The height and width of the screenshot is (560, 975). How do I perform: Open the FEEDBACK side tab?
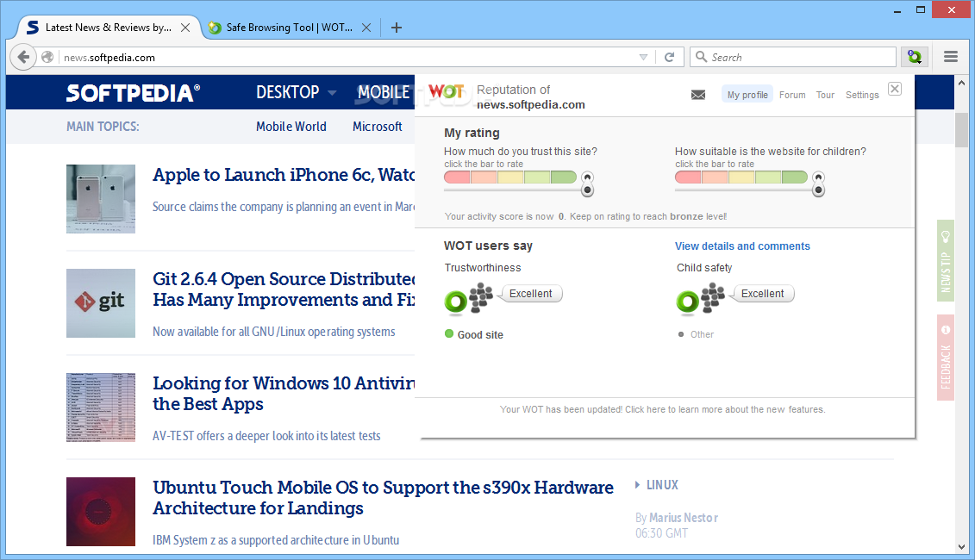[945, 358]
